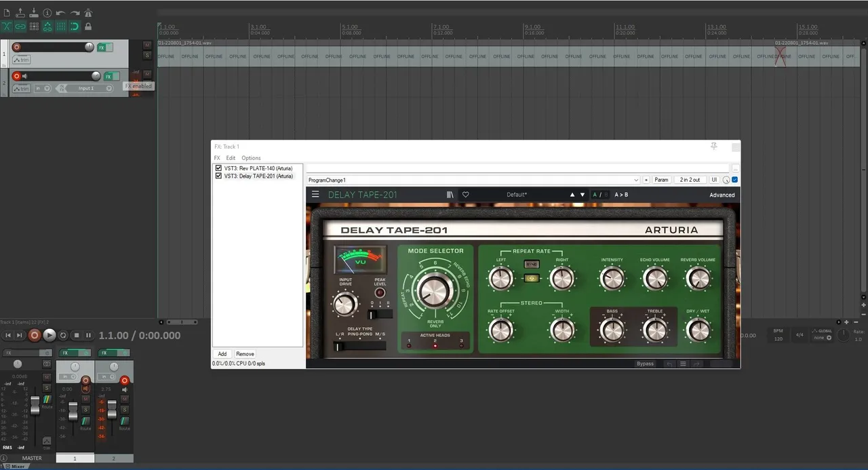Arm track 1 for recording in track panel
Image resolution: width=868 pixels, height=470 pixels.
[16, 47]
